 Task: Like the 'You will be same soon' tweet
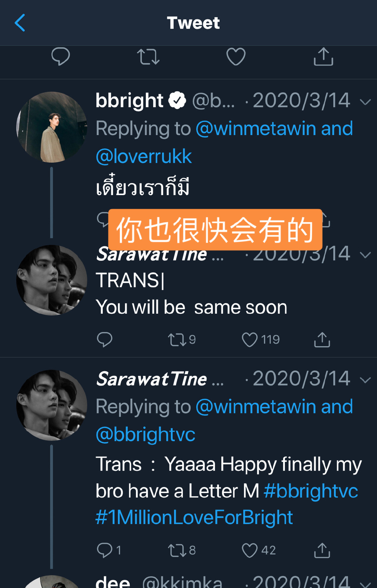(x=250, y=339)
